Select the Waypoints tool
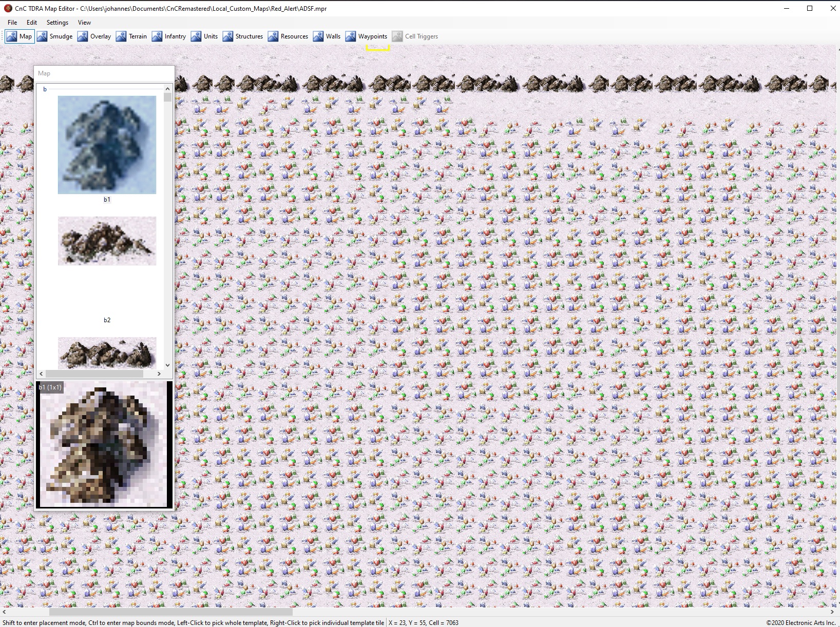Viewport: 840px width, 627px height. [367, 36]
